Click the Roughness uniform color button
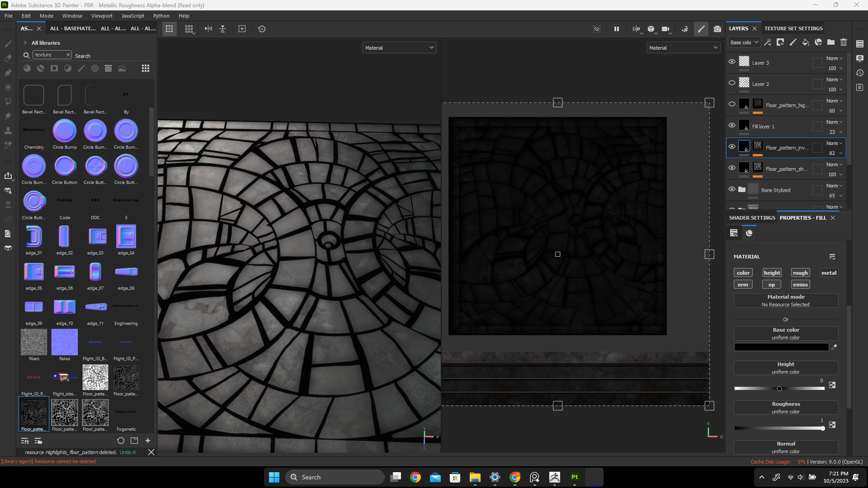The height and width of the screenshot is (488, 868). (x=786, y=408)
